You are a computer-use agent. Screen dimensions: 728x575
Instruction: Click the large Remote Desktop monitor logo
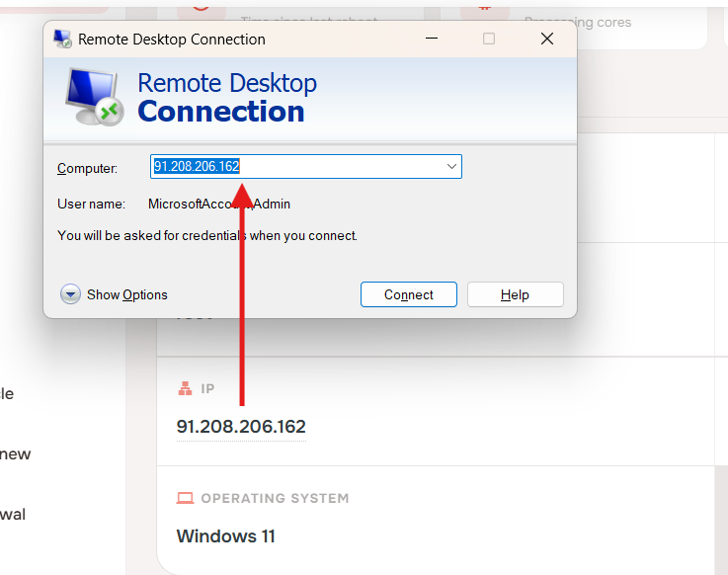pos(94,97)
